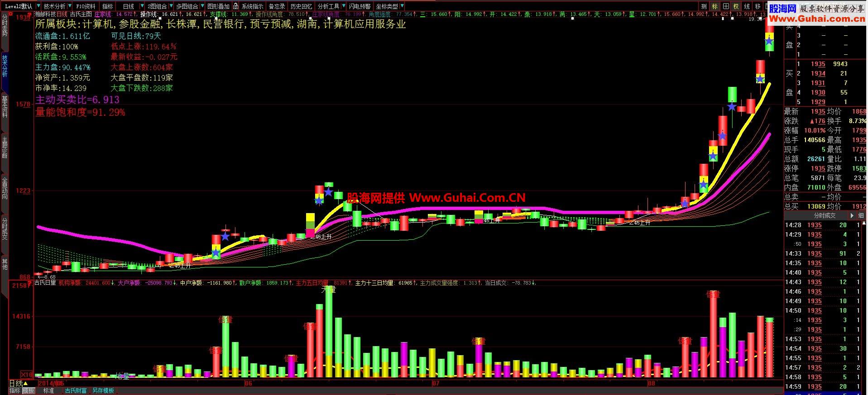Screen dimensions: 868x395
Task: Select 模板 mode at bottom left
Action: (x=28, y=390)
